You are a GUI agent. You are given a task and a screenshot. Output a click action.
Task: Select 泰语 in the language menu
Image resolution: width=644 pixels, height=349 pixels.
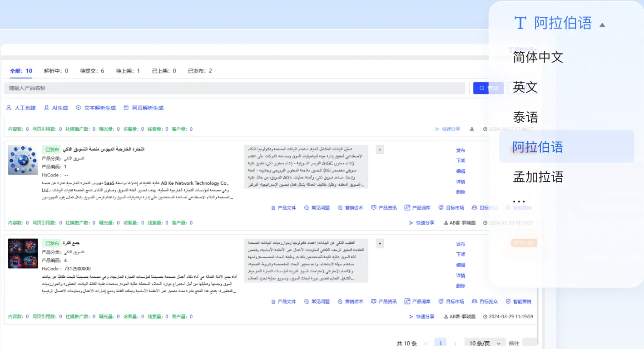[x=525, y=117]
